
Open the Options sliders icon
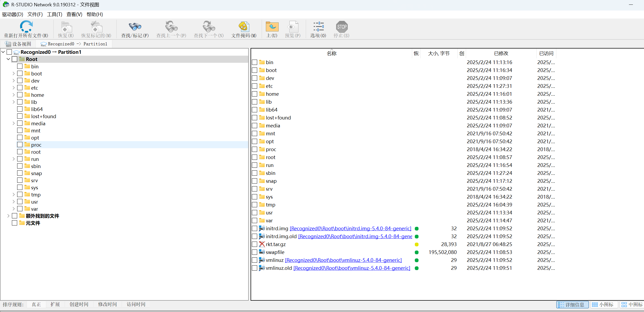[x=318, y=27]
